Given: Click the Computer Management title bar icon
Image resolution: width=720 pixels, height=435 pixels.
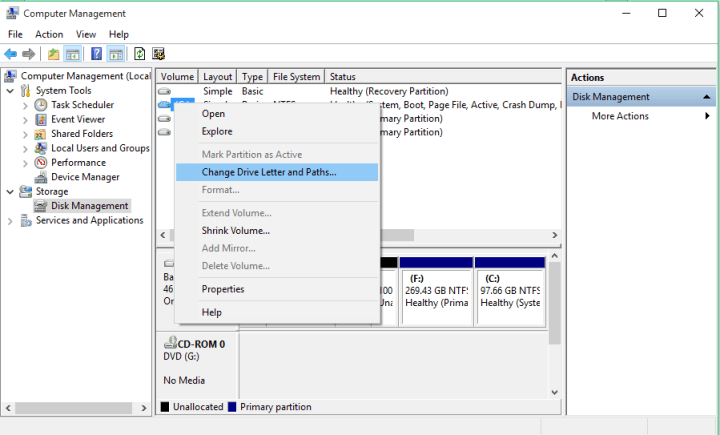Looking at the screenshot, I should pos(12,13).
